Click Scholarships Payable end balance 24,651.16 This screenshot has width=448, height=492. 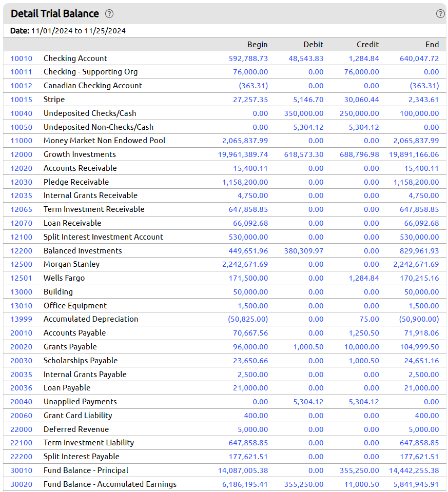(x=422, y=361)
